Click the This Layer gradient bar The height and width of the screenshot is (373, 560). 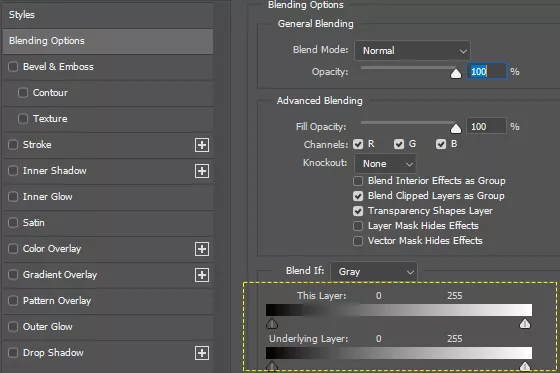pos(399,310)
